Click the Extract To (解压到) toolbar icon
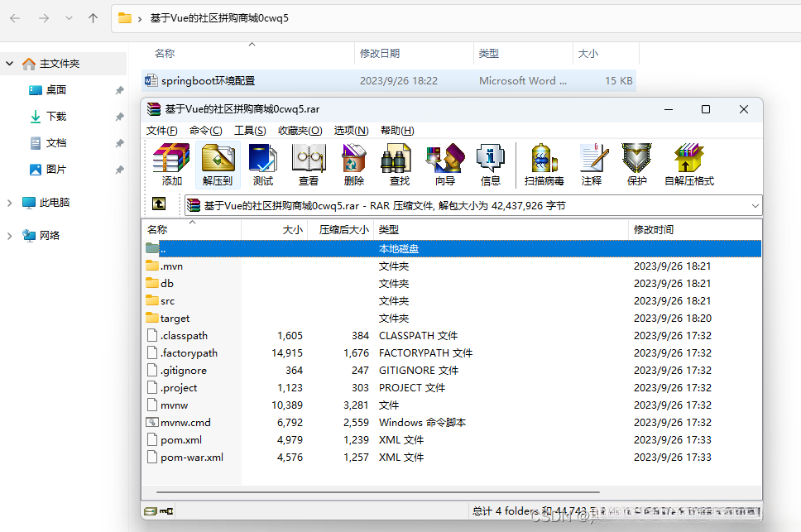The width and height of the screenshot is (801, 532). click(x=218, y=165)
